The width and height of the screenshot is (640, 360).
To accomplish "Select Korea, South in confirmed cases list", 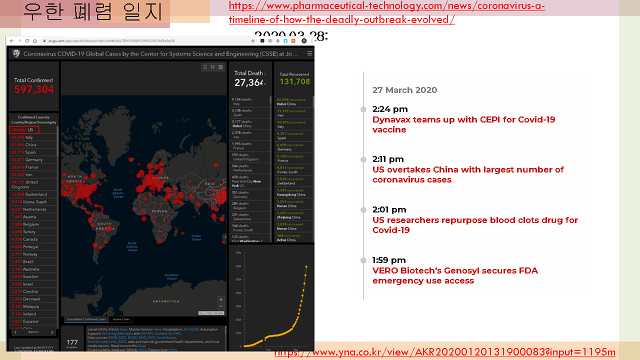I will [x=33, y=202].
